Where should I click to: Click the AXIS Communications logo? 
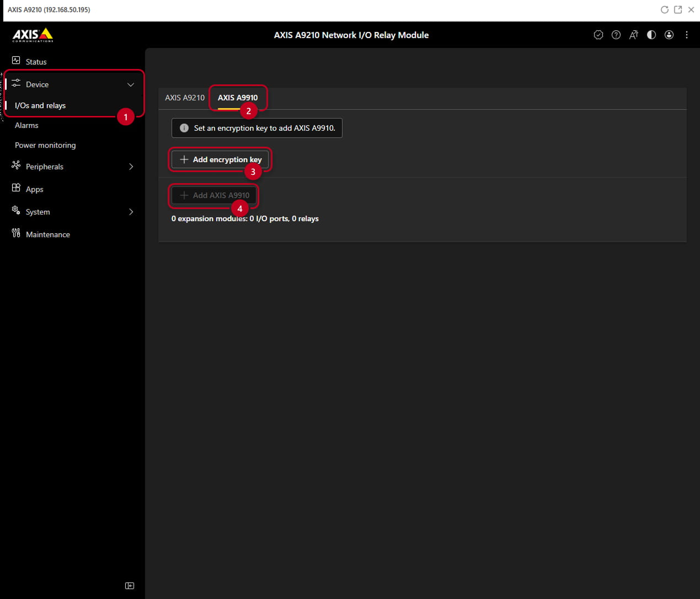coord(33,35)
